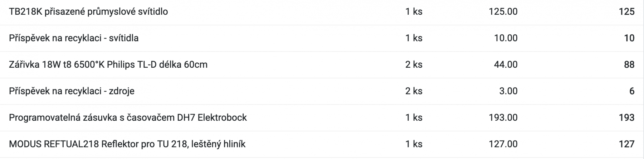Click the 3.00 unit price cell
Viewport: 644px width, 159px height.
pyautogui.click(x=508, y=91)
